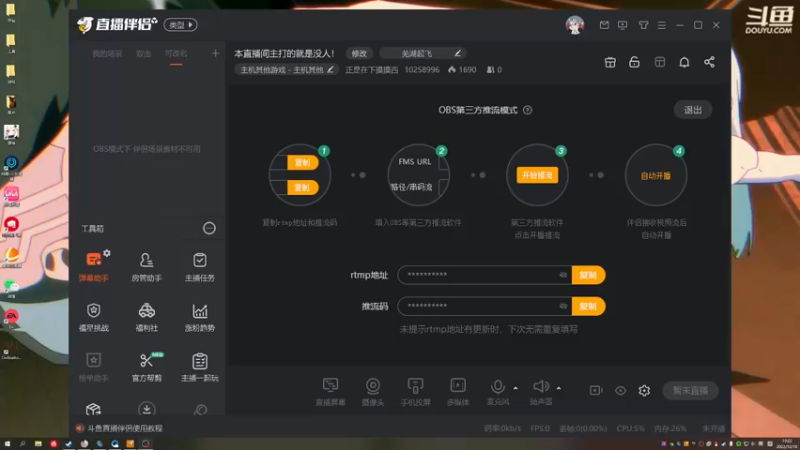
Task: Open the 主播任务 streamer tasks tool
Action: (x=199, y=266)
